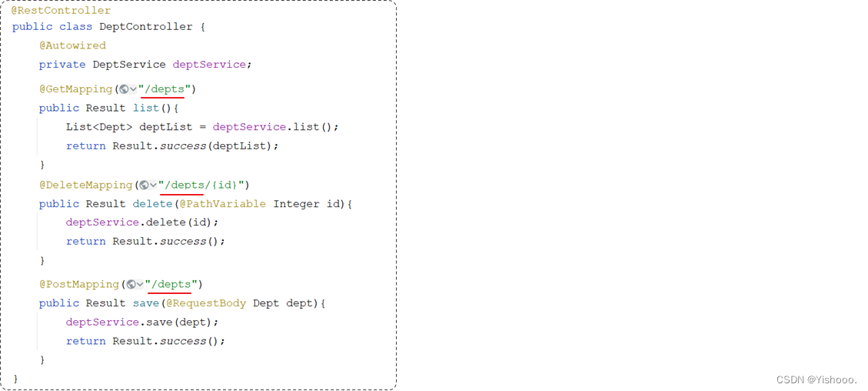Viewport: 868px width, 391px height.
Task: Click the globe icon beside @DeleteMapping
Action: [x=144, y=185]
